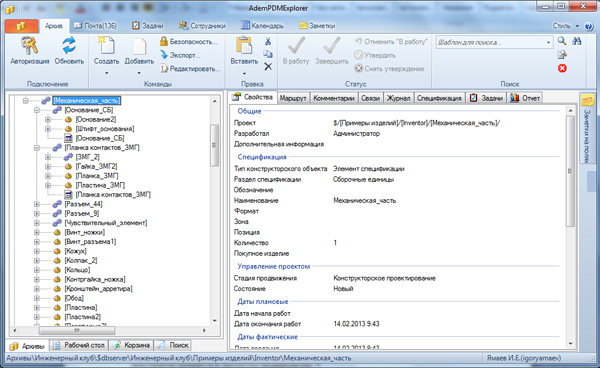Screen dimensions: 600x368
Task: Click the Завершить checkmark icon
Action: [x=332, y=46]
